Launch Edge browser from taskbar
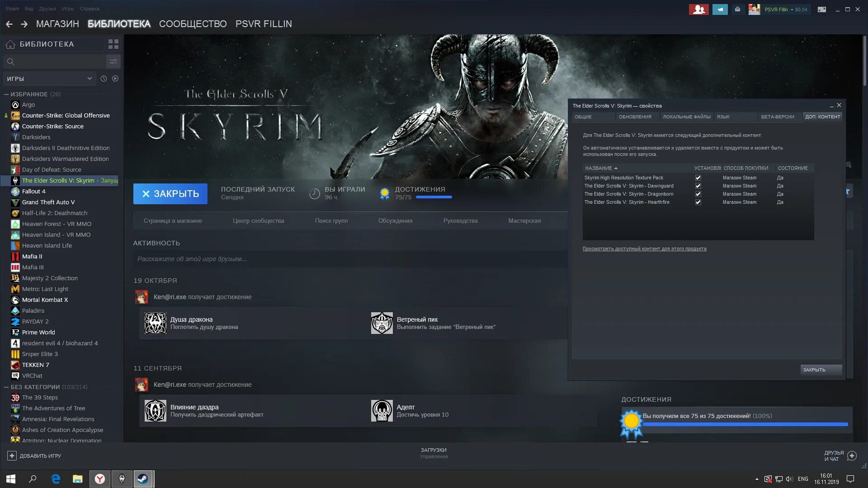This screenshot has width=868, height=488. click(x=56, y=479)
